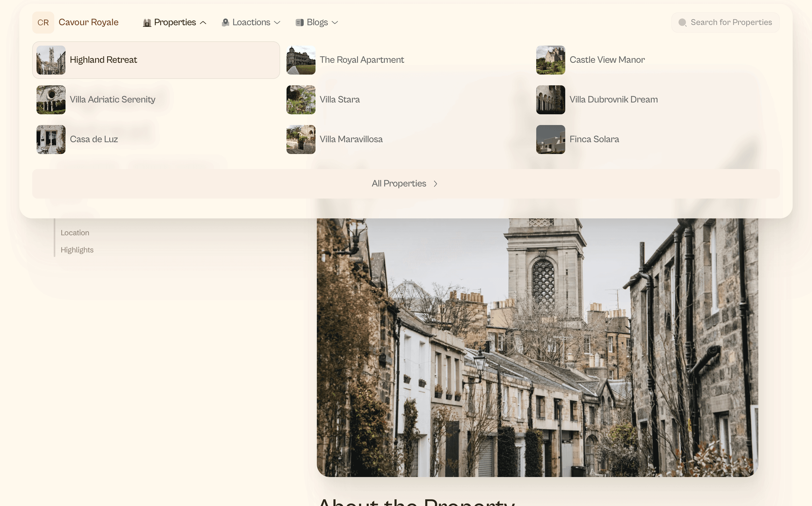Image resolution: width=812 pixels, height=506 pixels.
Task: Jump to the Highlights section
Action: tap(77, 250)
